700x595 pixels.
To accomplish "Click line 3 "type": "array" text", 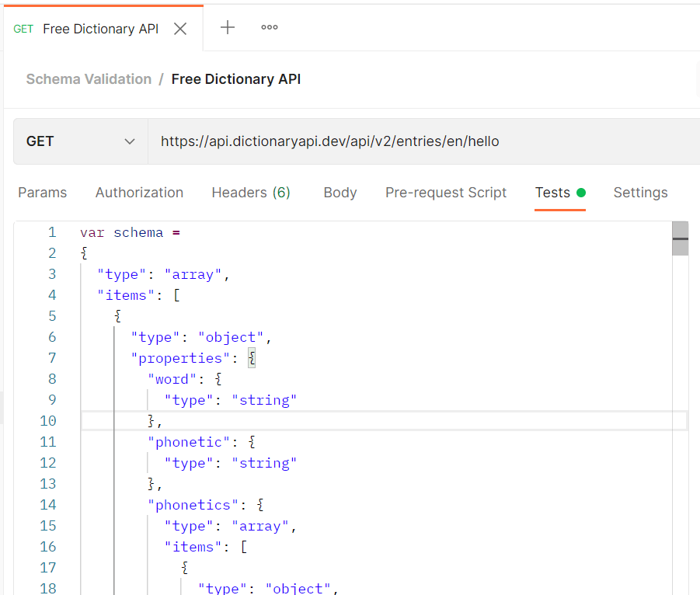I will tap(163, 274).
